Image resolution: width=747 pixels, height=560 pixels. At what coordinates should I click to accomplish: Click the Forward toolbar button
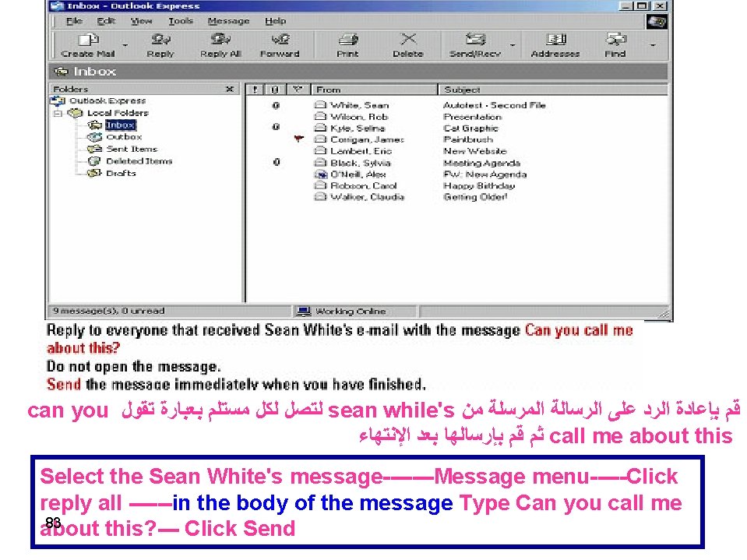pos(280,45)
